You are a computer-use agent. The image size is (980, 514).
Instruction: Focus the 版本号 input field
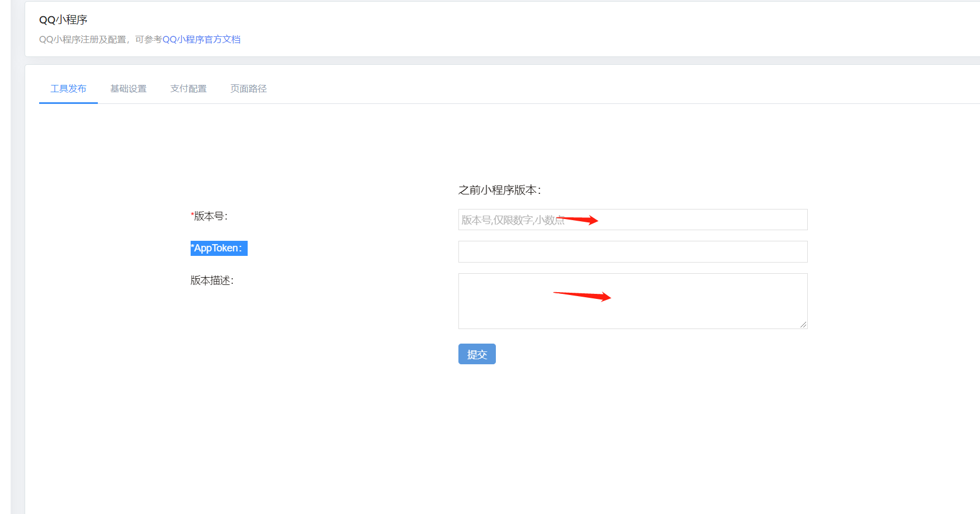(633, 220)
